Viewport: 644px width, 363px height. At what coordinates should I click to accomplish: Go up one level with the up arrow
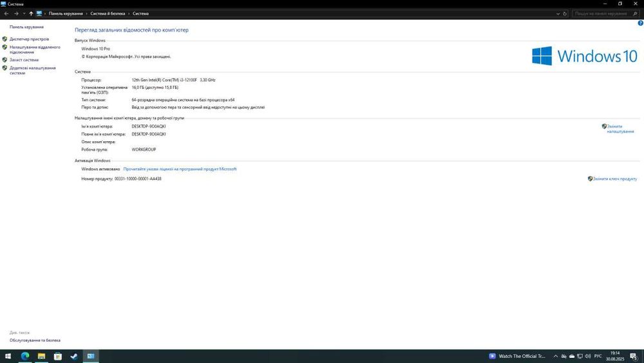click(x=31, y=14)
